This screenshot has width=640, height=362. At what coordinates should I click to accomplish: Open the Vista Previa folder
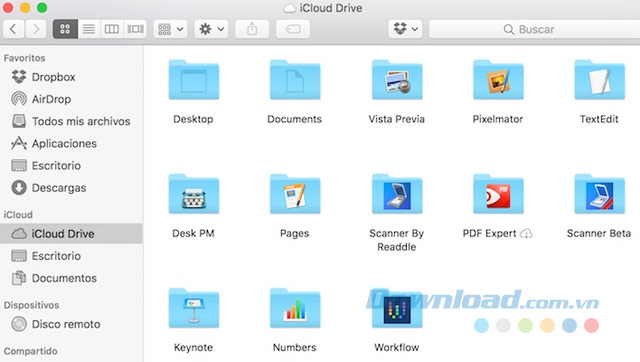pyautogui.click(x=397, y=80)
